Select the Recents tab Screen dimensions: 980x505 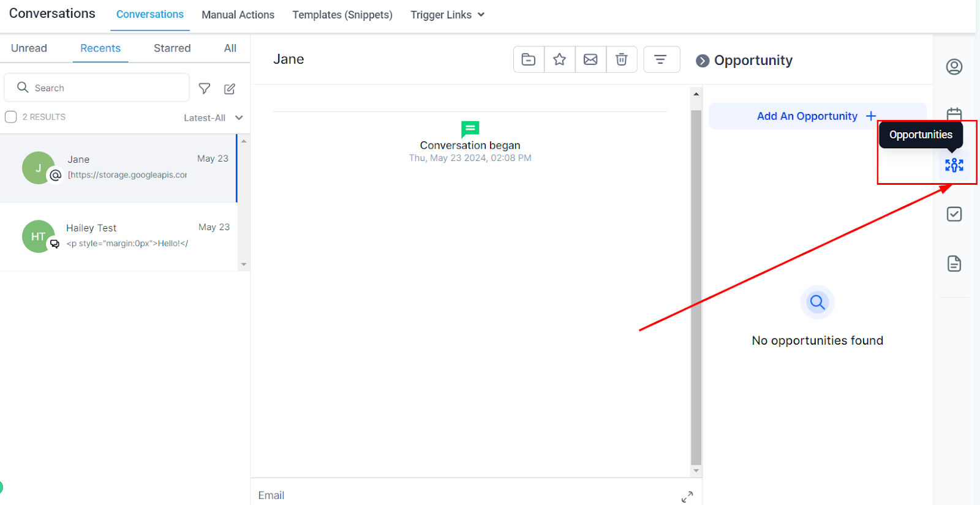click(100, 48)
